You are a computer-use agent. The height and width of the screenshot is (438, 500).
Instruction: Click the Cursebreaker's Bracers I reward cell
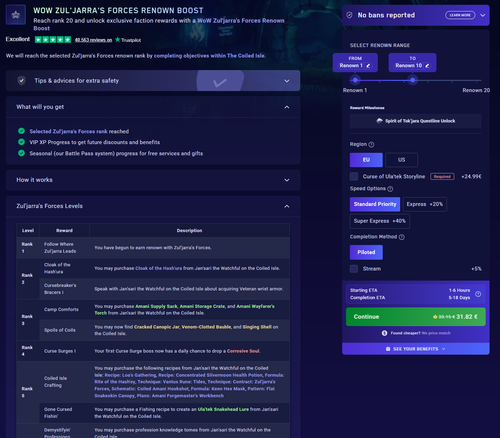pyautogui.click(x=64, y=289)
